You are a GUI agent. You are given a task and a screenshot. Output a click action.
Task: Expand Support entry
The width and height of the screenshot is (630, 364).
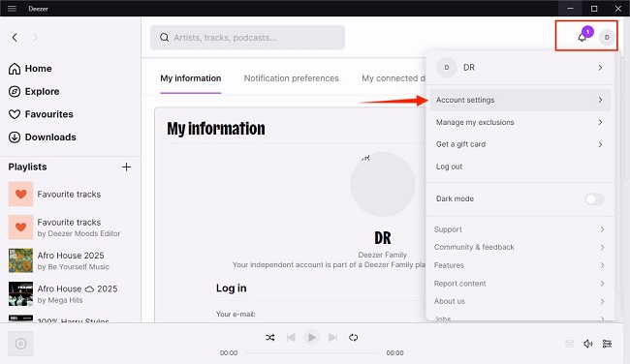pos(520,229)
